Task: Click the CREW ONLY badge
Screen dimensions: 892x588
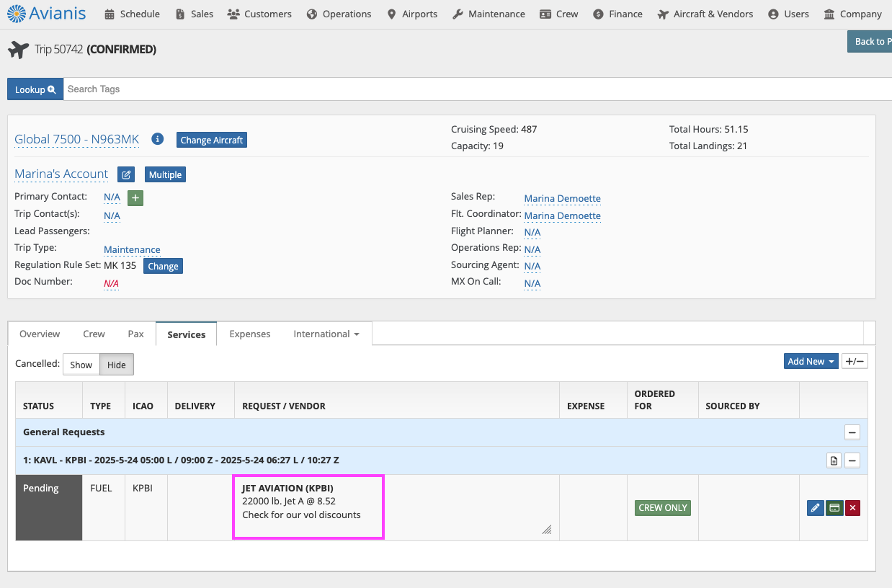Action: (x=662, y=507)
